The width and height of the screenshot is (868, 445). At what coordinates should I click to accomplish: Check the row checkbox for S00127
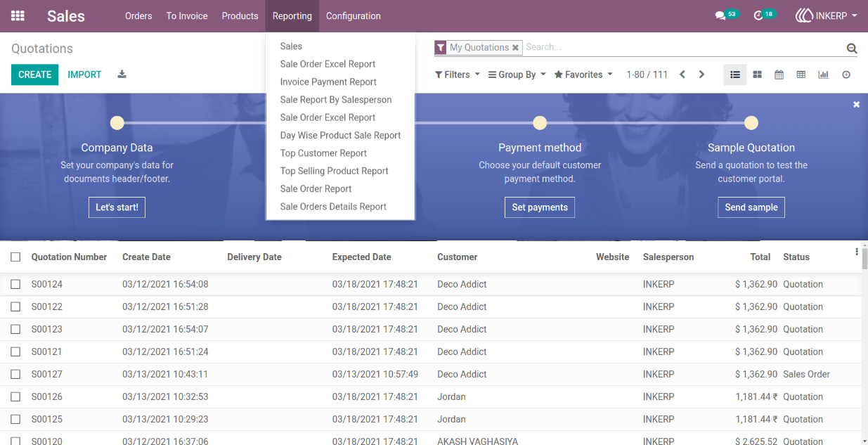pos(15,374)
